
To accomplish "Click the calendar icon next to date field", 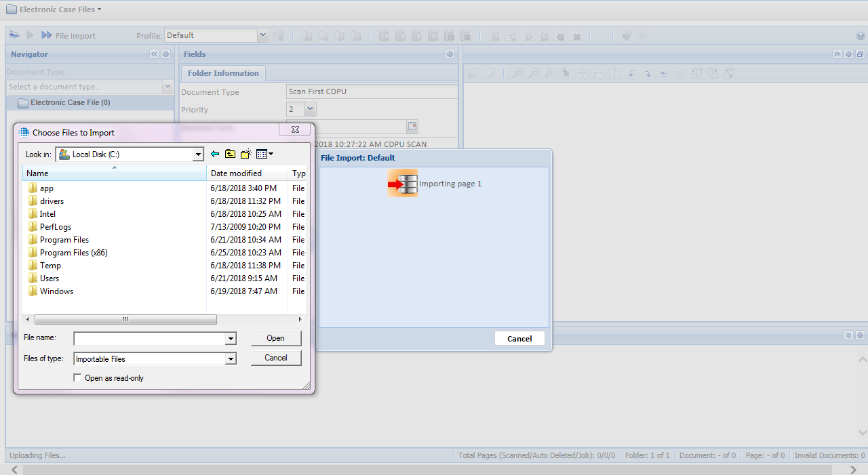I will pos(412,127).
